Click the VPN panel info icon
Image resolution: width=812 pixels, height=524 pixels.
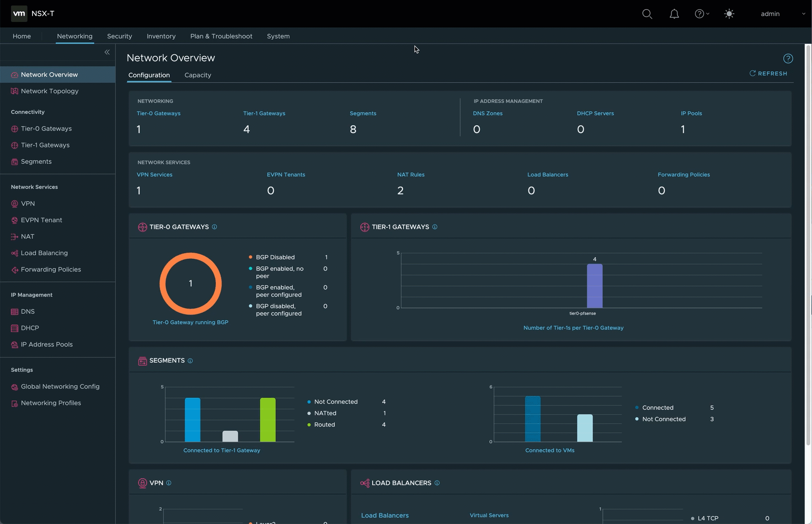pyautogui.click(x=169, y=483)
